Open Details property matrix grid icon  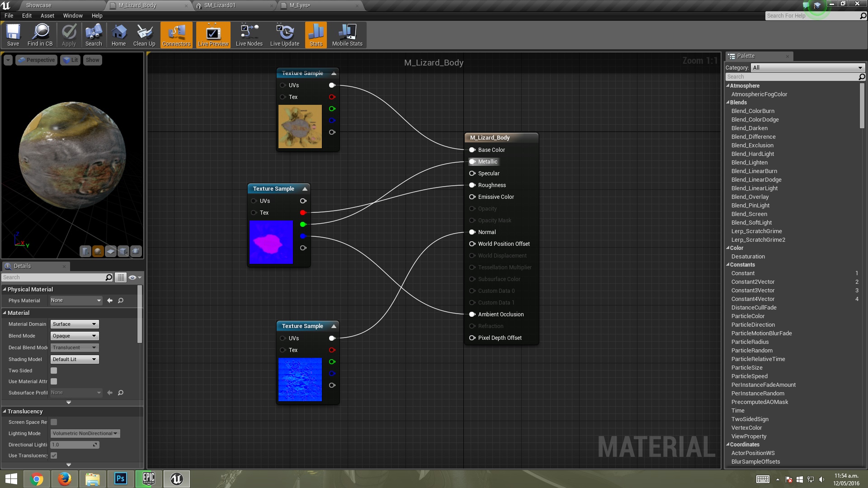[121, 277]
